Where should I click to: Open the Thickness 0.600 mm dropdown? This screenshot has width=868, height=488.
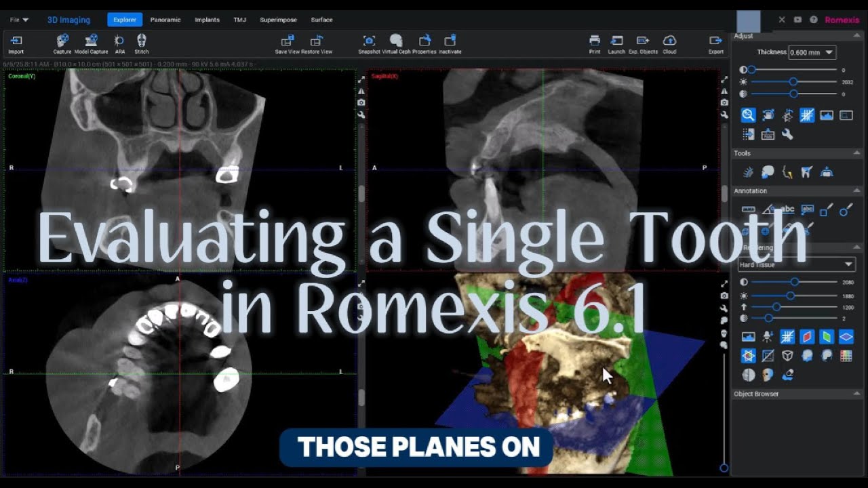(812, 52)
